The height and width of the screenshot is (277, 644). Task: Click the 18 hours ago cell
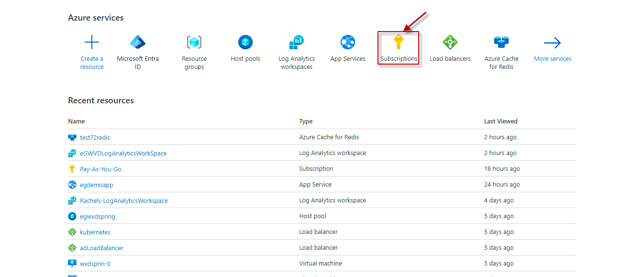pos(502,169)
